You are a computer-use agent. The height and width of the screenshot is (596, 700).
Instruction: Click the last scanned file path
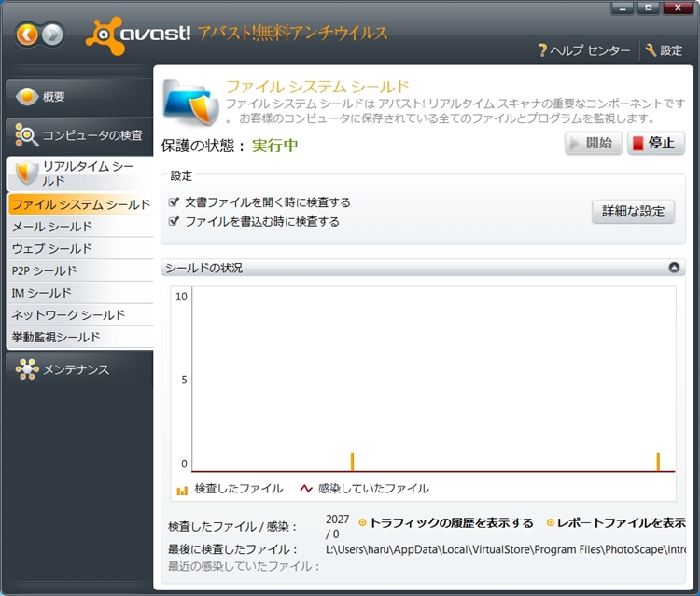506,549
